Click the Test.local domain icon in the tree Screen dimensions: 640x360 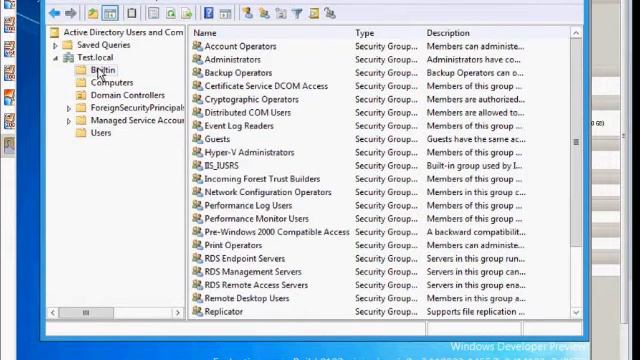pyautogui.click(x=69, y=58)
